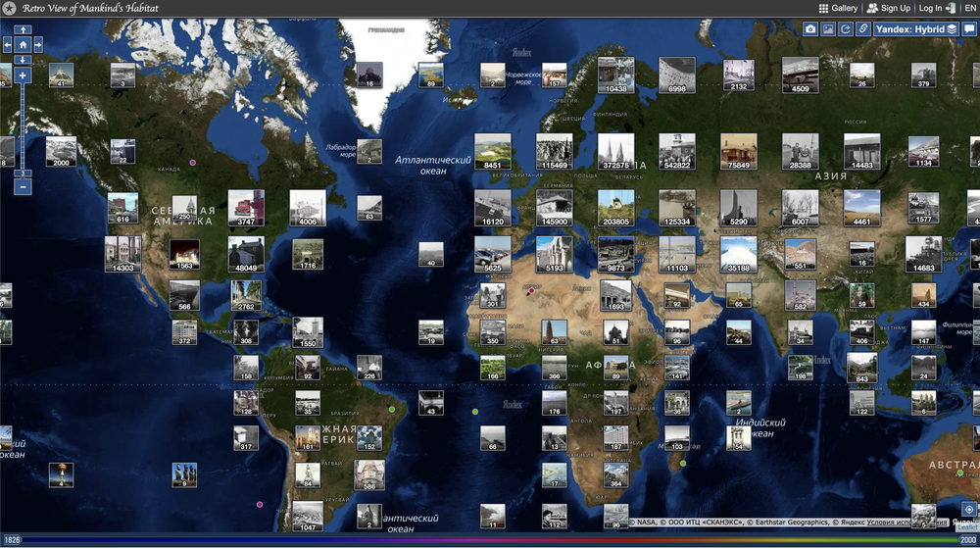Select the 14303 photo cluster
This screenshot has width=980, height=548.
pos(123,254)
